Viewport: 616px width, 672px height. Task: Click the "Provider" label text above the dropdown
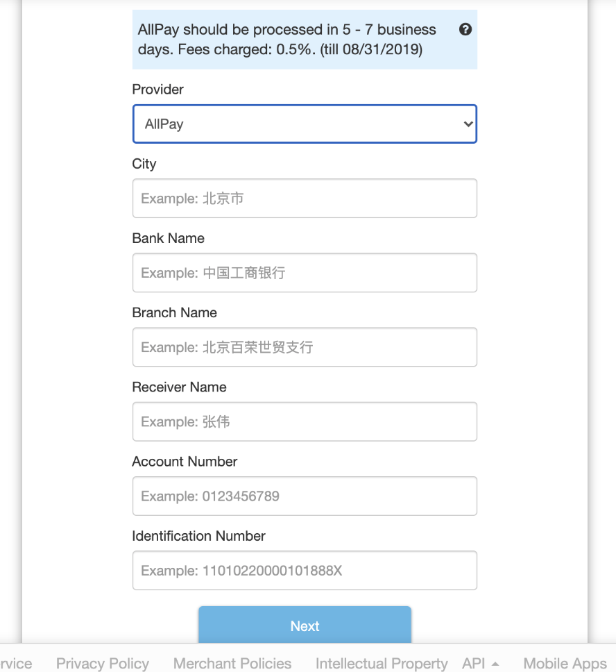pos(158,90)
